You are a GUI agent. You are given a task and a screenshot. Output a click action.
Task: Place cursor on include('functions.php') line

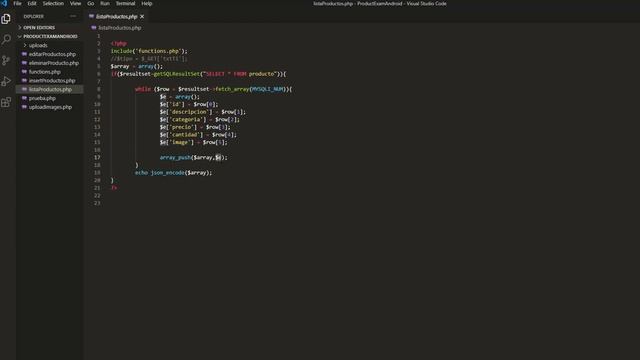tap(149, 51)
